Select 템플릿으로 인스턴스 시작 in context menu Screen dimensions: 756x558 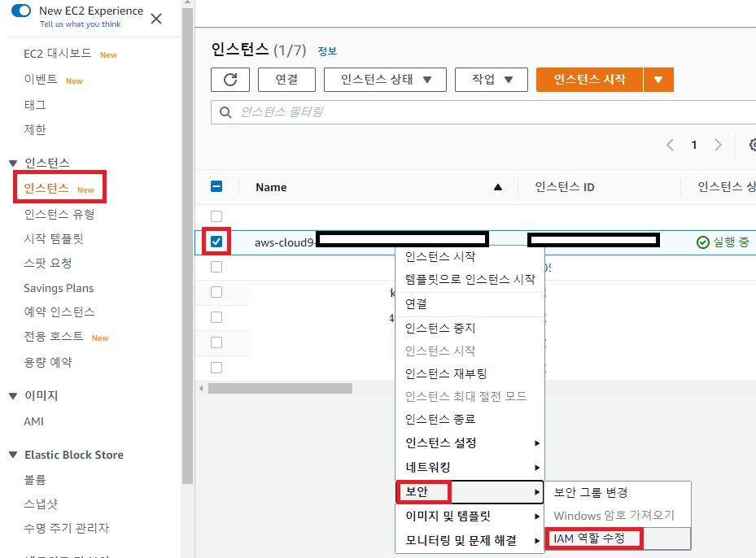470,280
